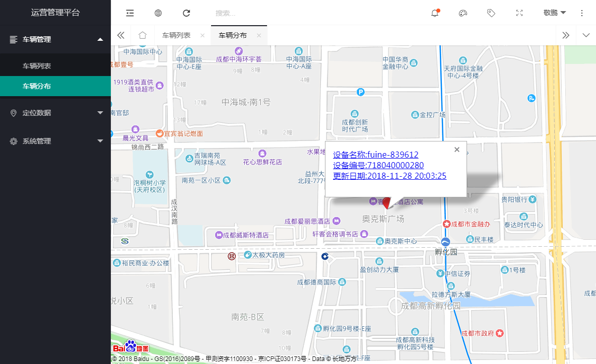Click the home breadcrumb icon
The width and height of the screenshot is (596, 364).
click(143, 35)
